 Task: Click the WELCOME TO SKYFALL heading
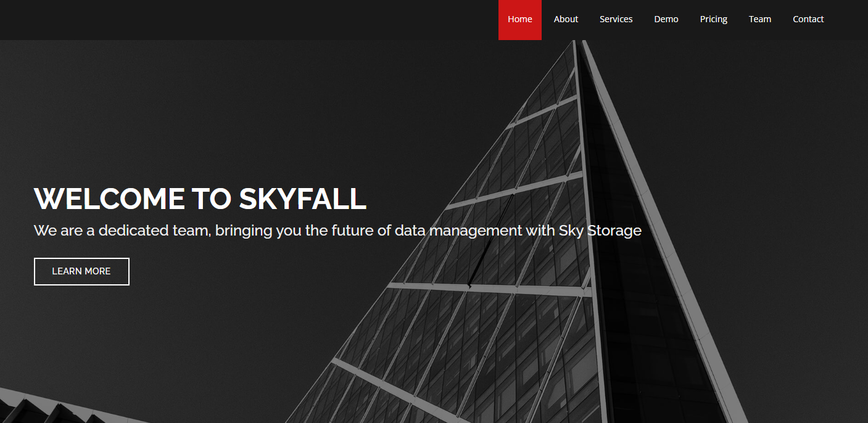coord(200,199)
